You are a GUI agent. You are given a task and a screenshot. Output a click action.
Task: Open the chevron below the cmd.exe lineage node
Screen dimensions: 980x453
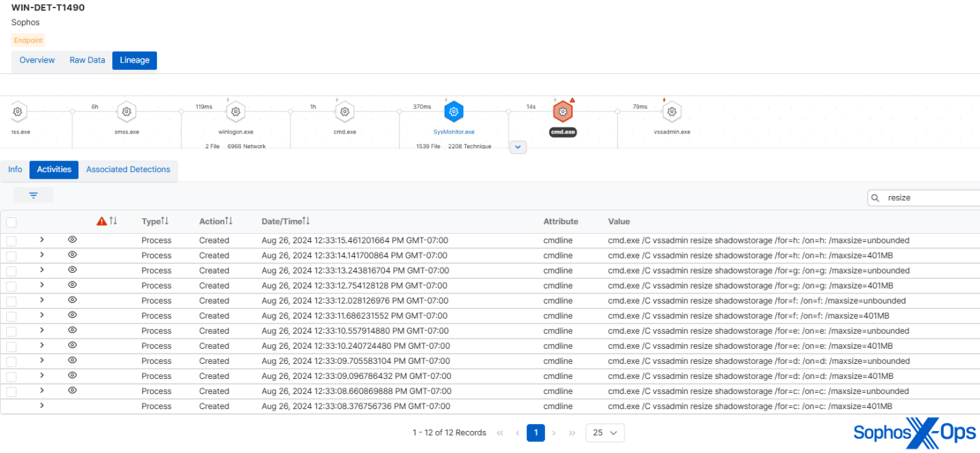tap(518, 147)
